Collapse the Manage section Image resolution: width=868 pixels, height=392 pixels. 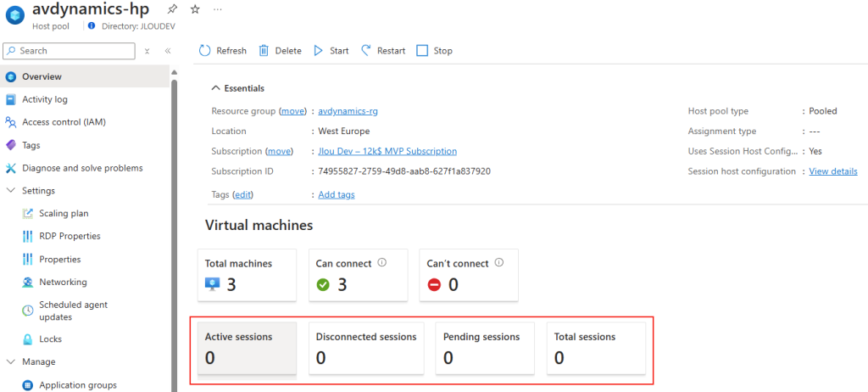[x=10, y=361]
